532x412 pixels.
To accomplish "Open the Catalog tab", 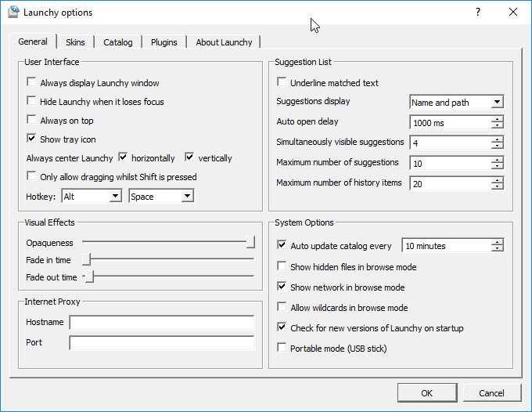I will click(117, 42).
